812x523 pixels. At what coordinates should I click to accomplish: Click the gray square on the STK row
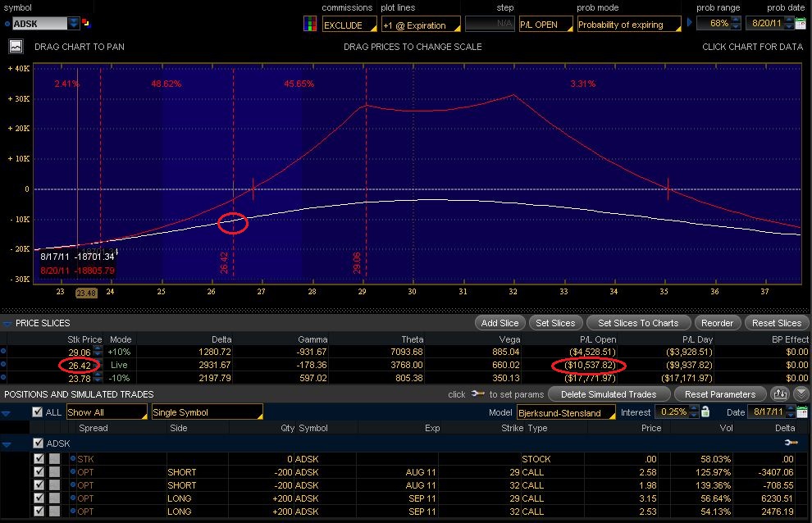click(54, 458)
